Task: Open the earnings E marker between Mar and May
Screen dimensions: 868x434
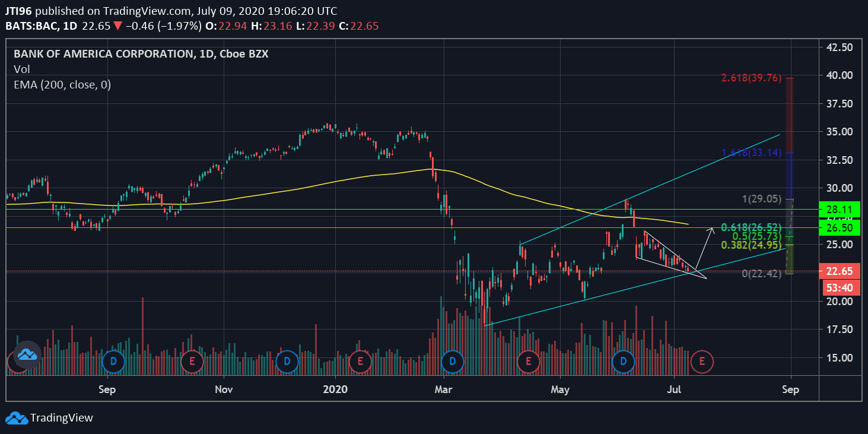Action: (527, 360)
